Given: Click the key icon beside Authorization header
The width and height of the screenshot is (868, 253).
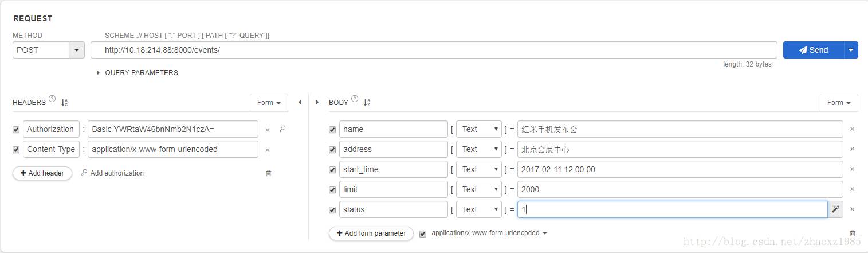Looking at the screenshot, I should 282,129.
